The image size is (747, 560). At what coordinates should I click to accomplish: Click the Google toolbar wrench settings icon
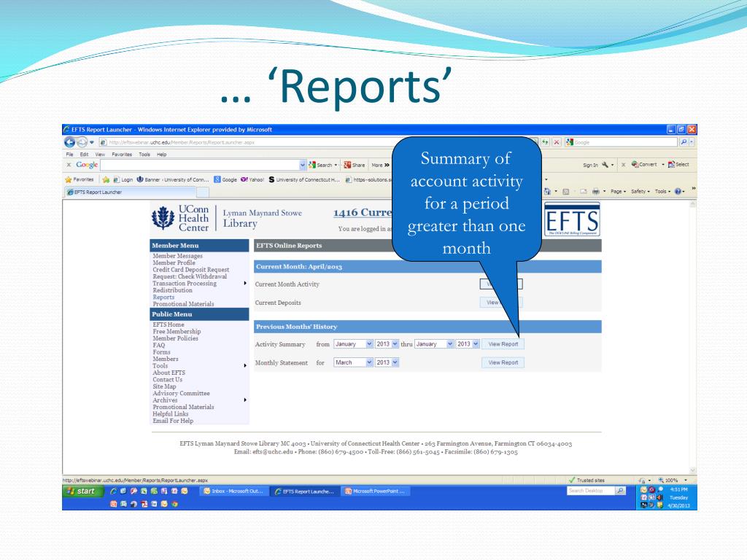pyautogui.click(x=605, y=165)
